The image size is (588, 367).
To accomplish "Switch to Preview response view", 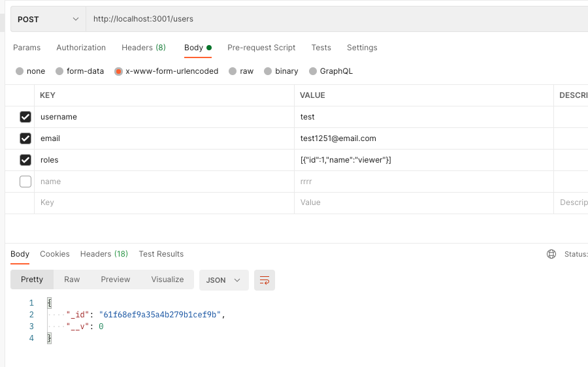I will pos(116,279).
